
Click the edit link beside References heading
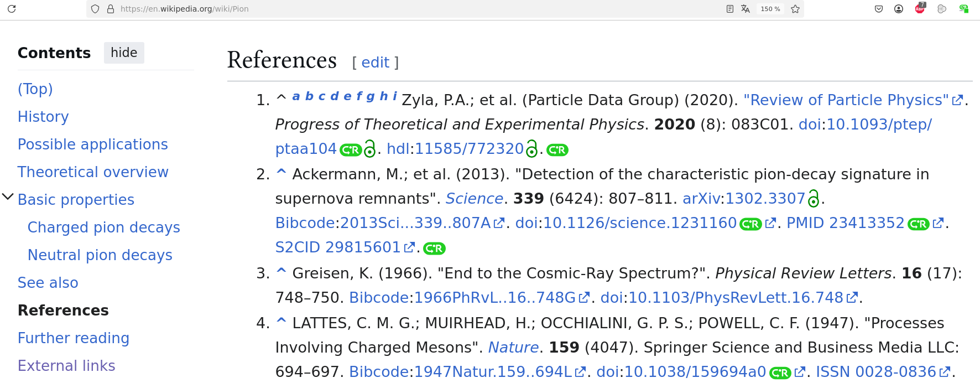pos(376,63)
